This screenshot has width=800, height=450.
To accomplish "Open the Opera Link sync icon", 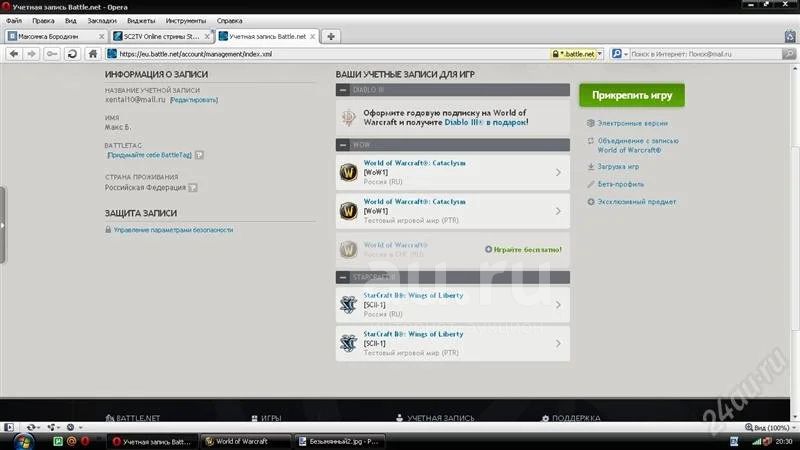I will [x=32, y=427].
